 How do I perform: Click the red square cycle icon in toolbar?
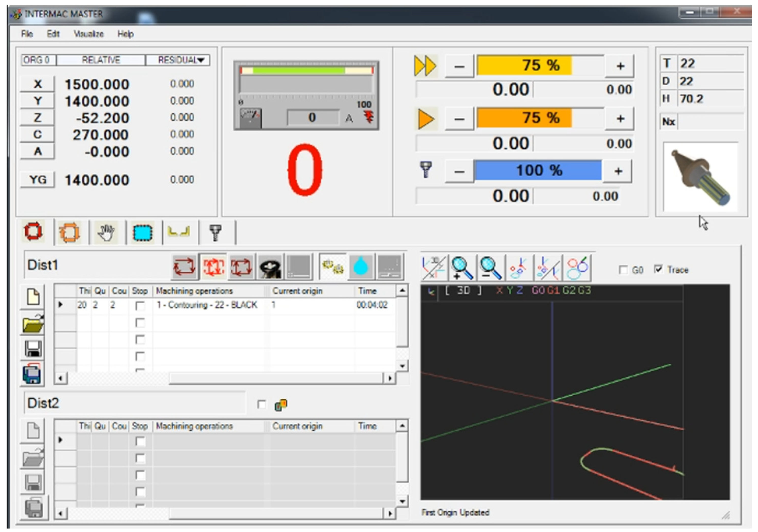(33, 232)
